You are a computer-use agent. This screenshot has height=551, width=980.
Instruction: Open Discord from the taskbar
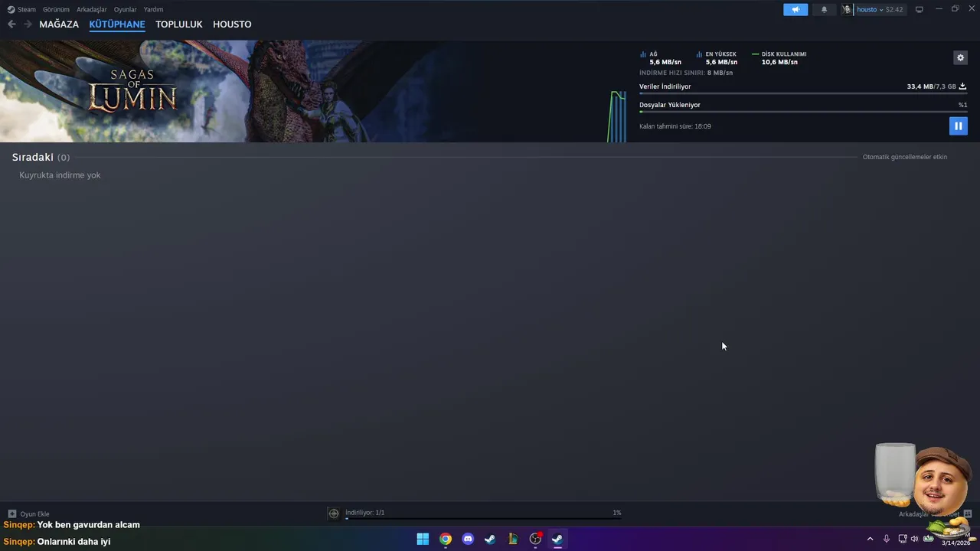(468, 539)
